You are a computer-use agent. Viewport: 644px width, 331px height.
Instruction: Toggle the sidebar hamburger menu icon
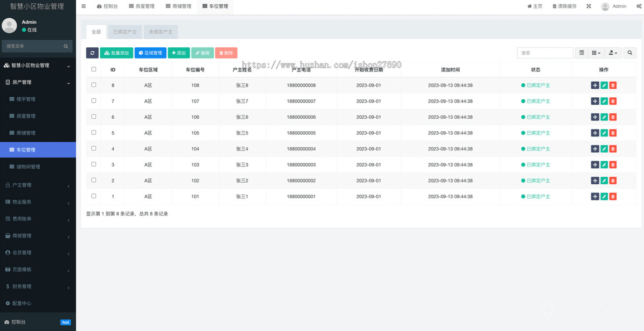[x=84, y=6]
